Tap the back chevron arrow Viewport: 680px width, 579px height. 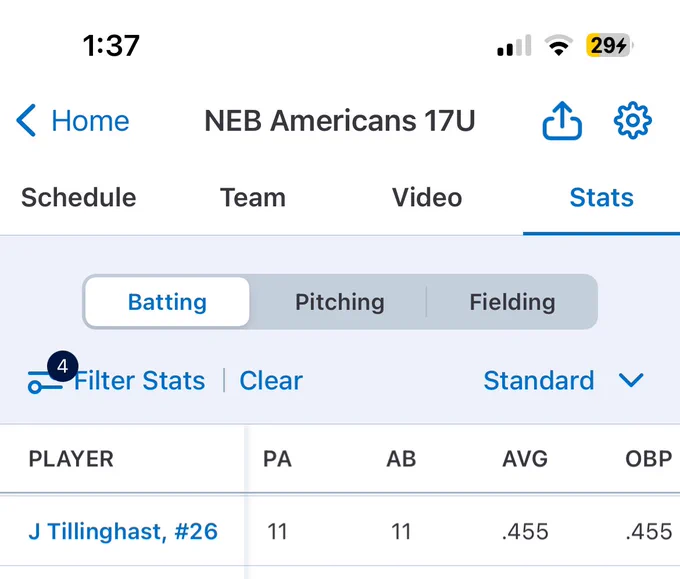pos(26,121)
